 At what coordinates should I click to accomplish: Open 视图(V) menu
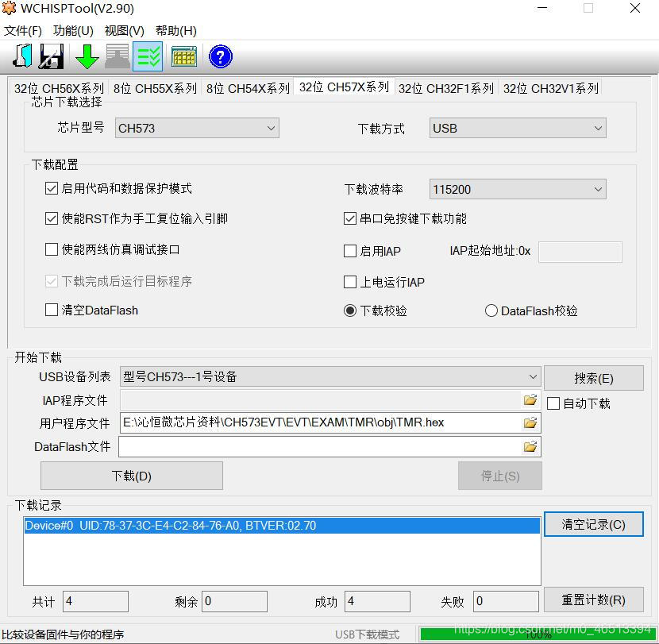click(x=125, y=31)
